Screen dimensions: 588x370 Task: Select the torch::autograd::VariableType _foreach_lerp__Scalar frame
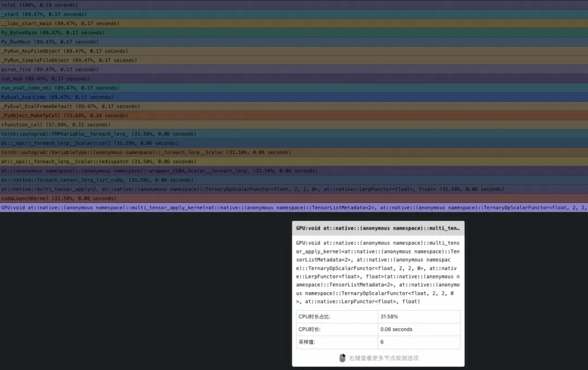click(x=294, y=152)
